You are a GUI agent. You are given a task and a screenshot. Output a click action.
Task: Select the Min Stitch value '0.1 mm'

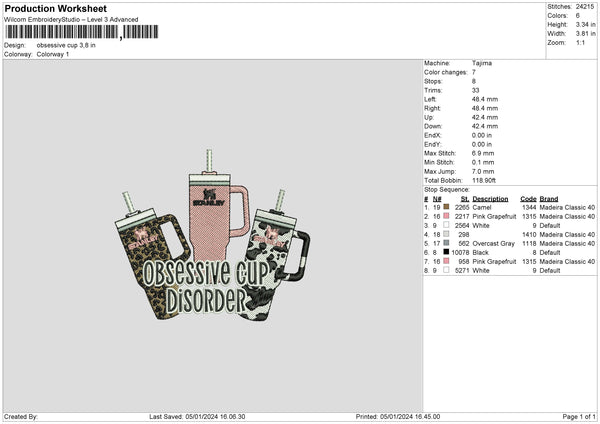click(x=483, y=163)
